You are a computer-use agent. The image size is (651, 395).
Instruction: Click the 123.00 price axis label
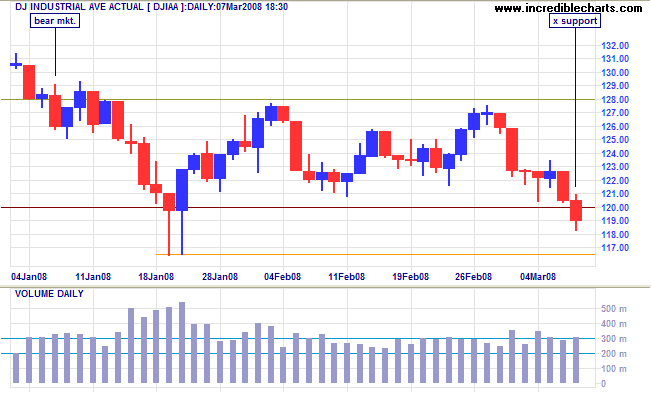pos(615,167)
